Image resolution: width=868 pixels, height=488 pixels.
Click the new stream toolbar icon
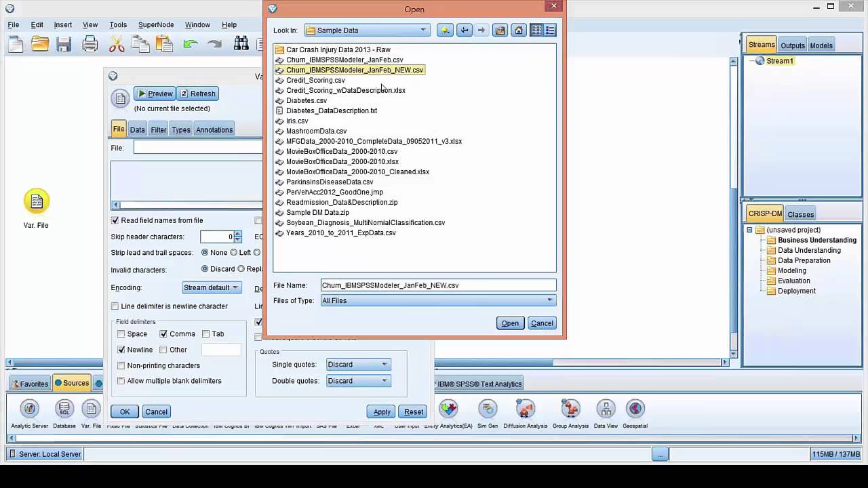[16, 45]
